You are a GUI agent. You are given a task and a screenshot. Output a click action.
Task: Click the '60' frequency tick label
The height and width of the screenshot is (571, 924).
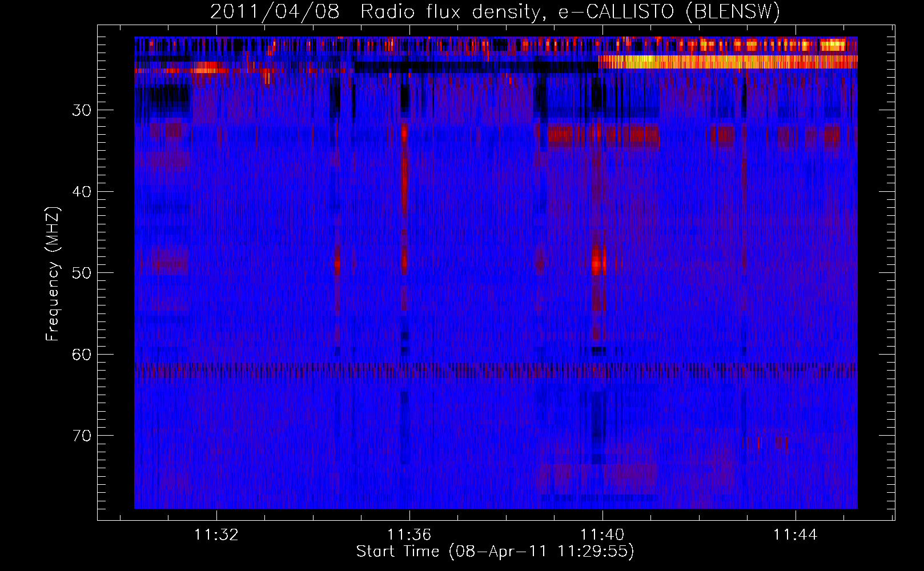click(x=82, y=355)
